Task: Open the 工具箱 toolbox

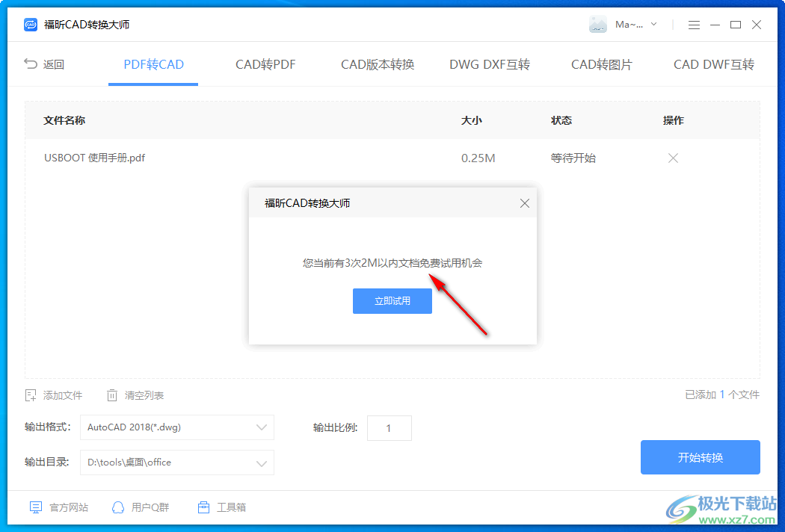Action: [222, 507]
